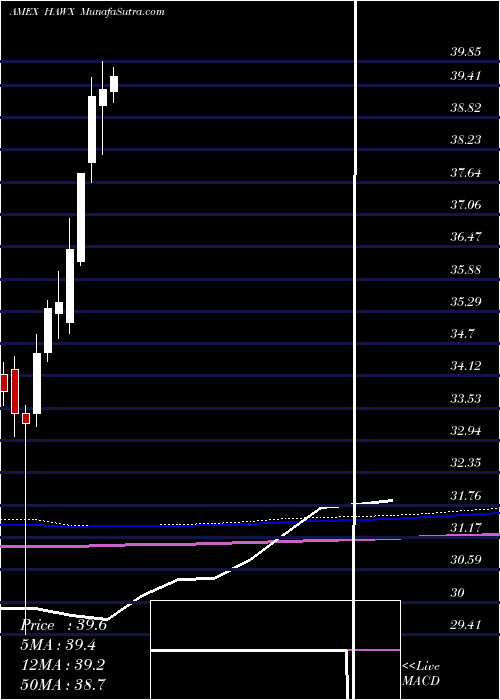This screenshot has height=700, width=500.
Task: Click the Price : 39.6 readout
Action: click(63, 626)
